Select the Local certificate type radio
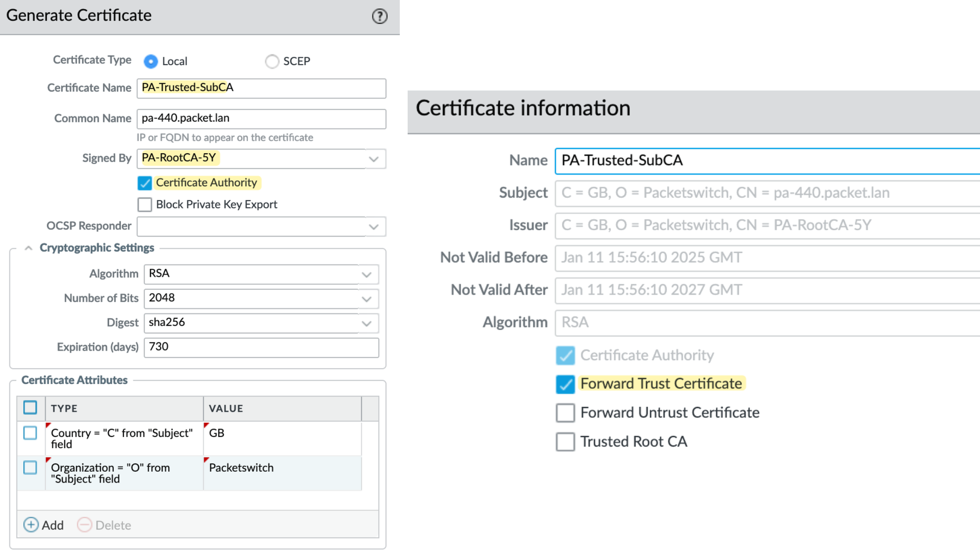This screenshot has height=552, width=980. 151,61
